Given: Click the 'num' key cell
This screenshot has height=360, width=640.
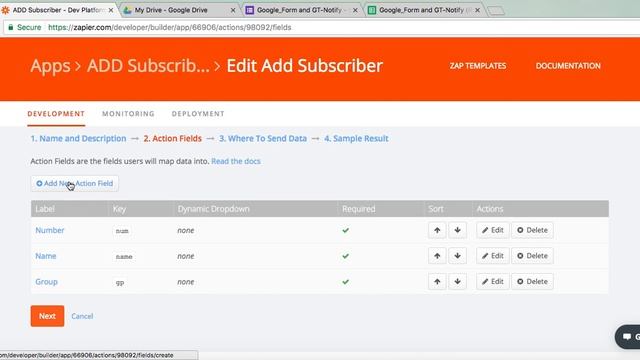Looking at the screenshot, I should point(122,231).
